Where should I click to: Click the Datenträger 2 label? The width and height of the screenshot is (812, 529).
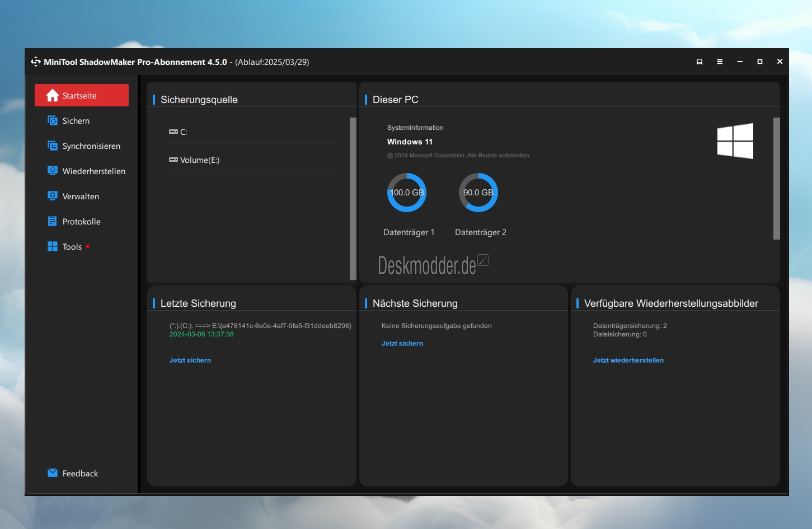(x=481, y=232)
